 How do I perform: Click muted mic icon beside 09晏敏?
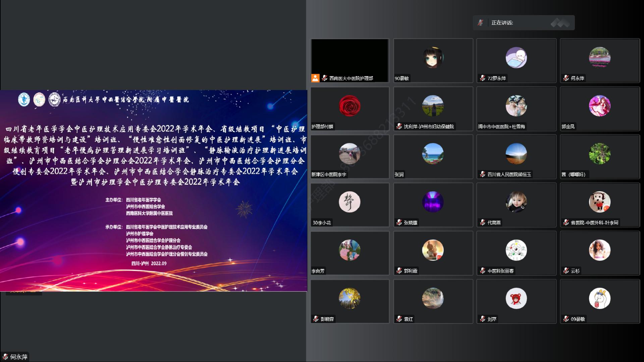pos(566,319)
